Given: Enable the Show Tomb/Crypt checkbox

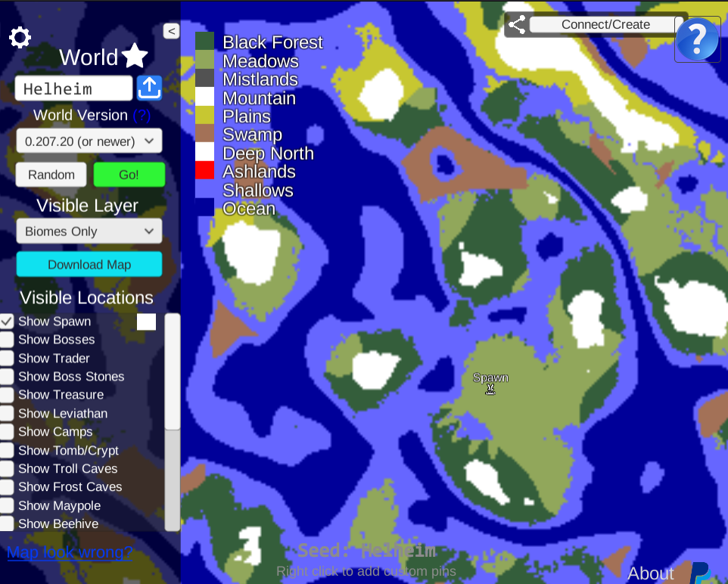Looking at the screenshot, I should pos(7,450).
